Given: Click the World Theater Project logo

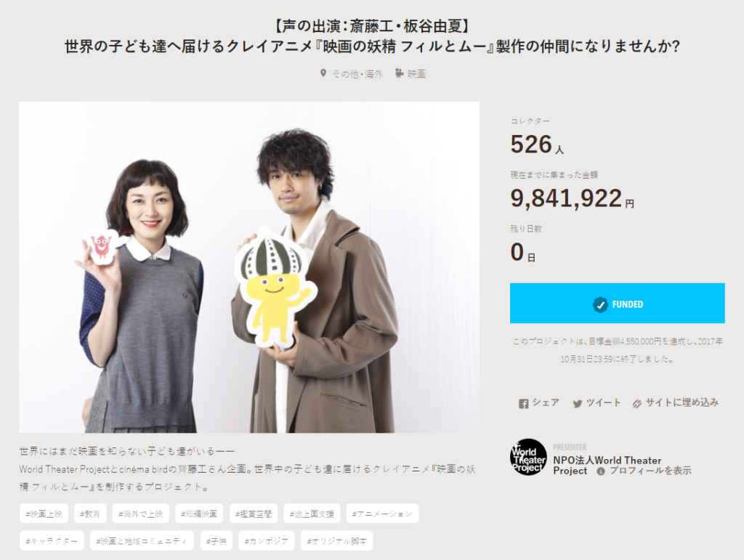Looking at the screenshot, I should tap(529, 457).
